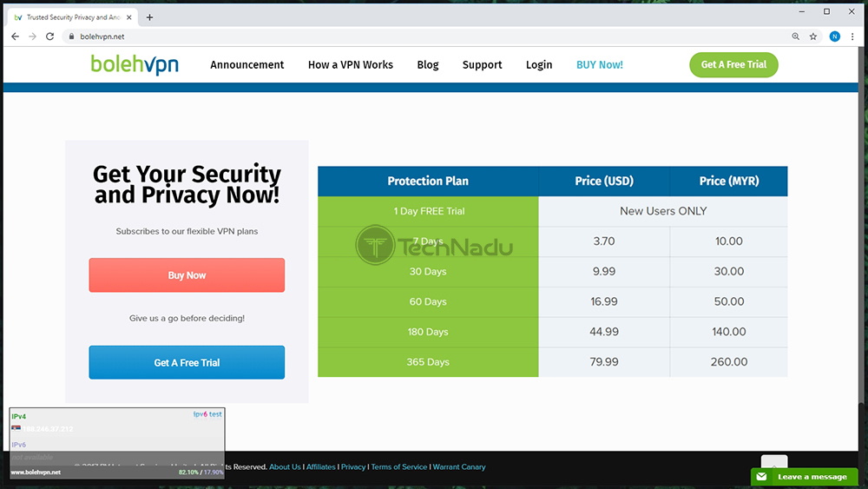The width and height of the screenshot is (868, 489).
Task: Open the Support page
Action: point(482,65)
